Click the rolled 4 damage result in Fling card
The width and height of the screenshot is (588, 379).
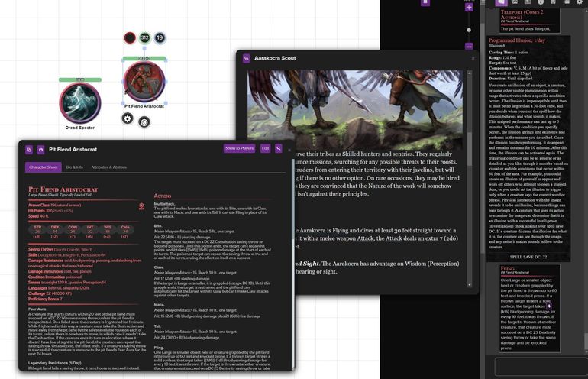pos(548,306)
